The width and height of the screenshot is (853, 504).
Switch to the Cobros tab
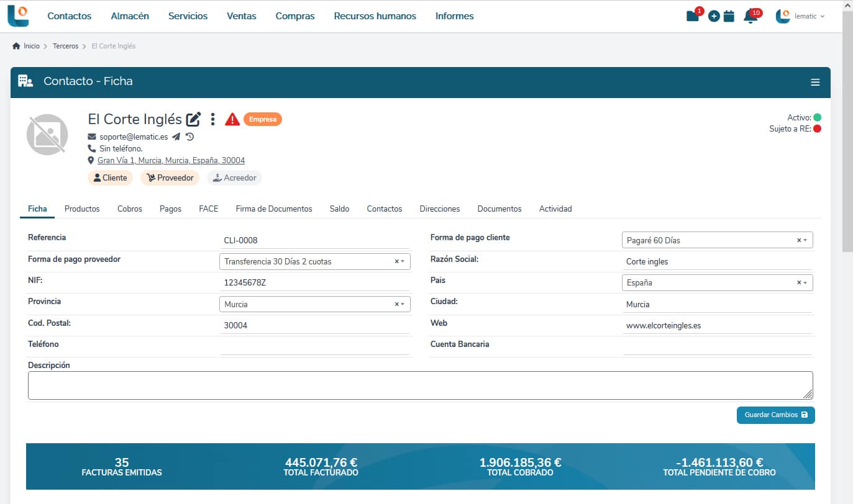coord(130,209)
